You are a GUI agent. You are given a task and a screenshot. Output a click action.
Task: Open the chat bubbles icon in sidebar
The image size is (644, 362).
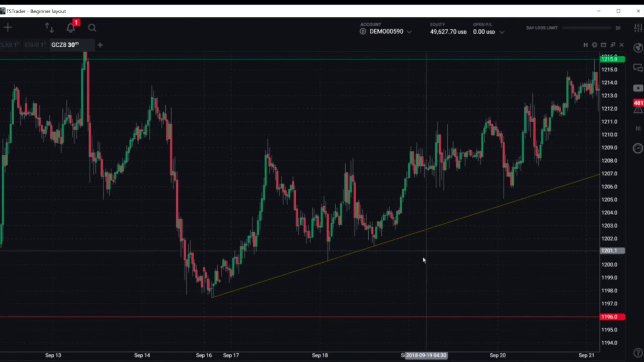[x=638, y=68]
